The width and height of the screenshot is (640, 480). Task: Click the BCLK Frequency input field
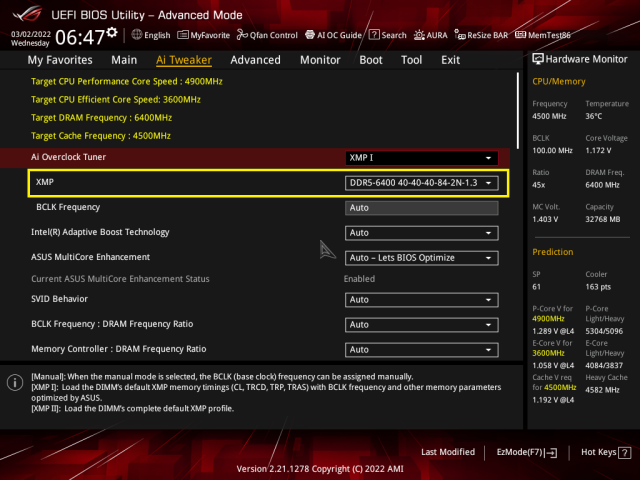[x=421, y=208]
